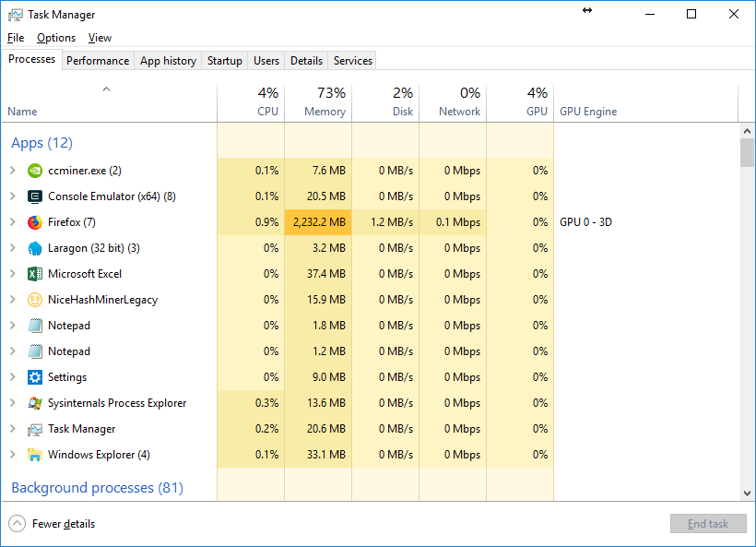
Task: Open the Startup tab
Action: tap(225, 61)
